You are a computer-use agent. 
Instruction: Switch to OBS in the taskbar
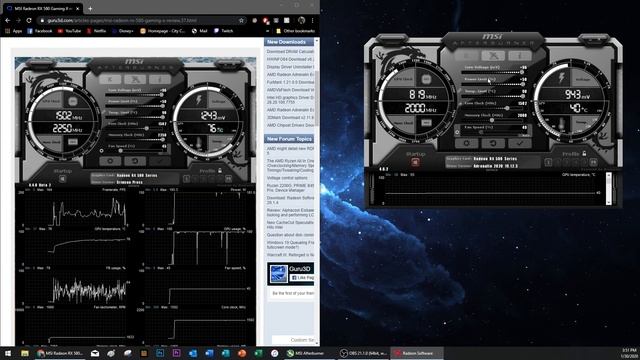coord(364,353)
